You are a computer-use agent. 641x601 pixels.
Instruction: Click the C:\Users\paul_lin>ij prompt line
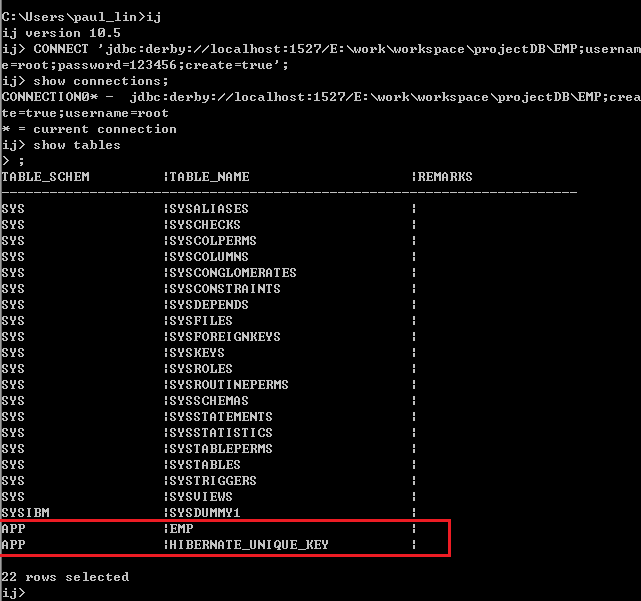coord(81,17)
